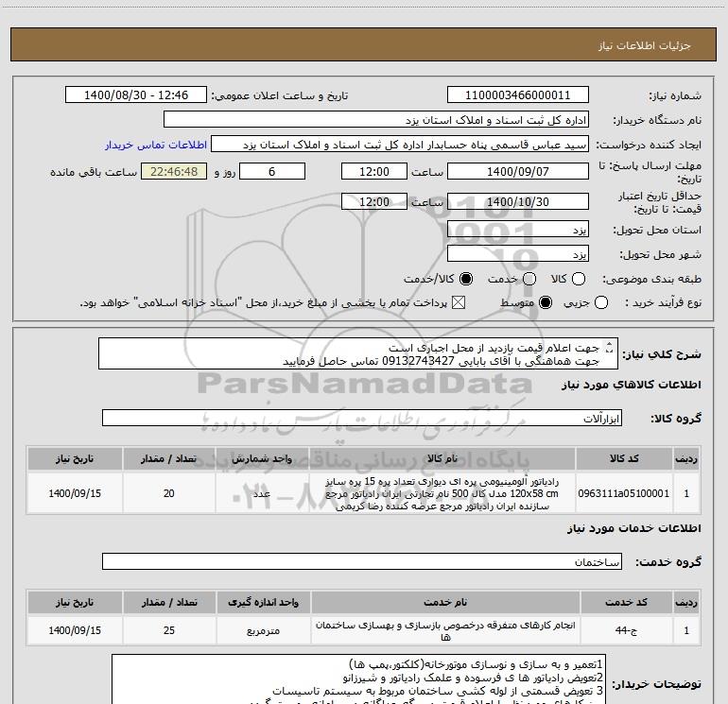Screen dimensions: 728x704
Task: Click the نام کالا column header
Action: coord(442,458)
